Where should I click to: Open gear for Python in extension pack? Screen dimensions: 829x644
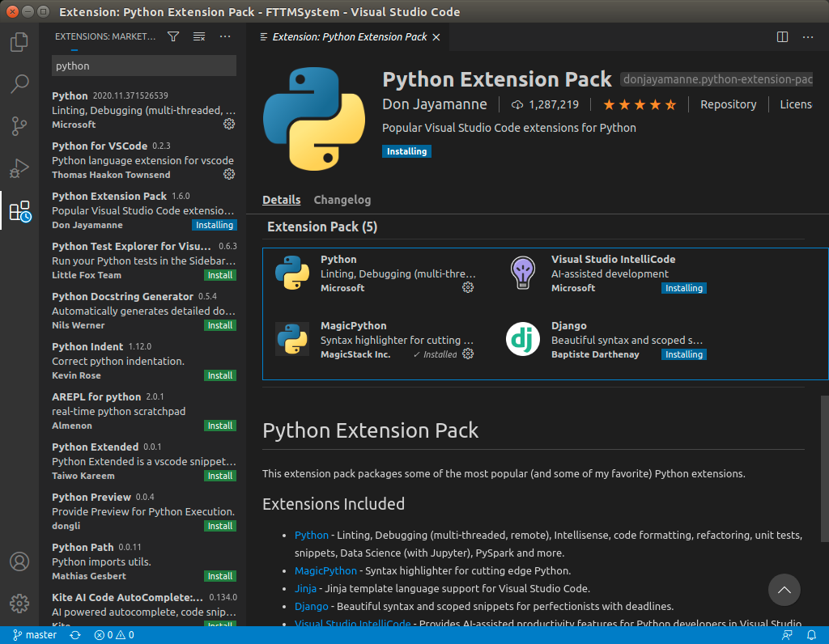[468, 287]
